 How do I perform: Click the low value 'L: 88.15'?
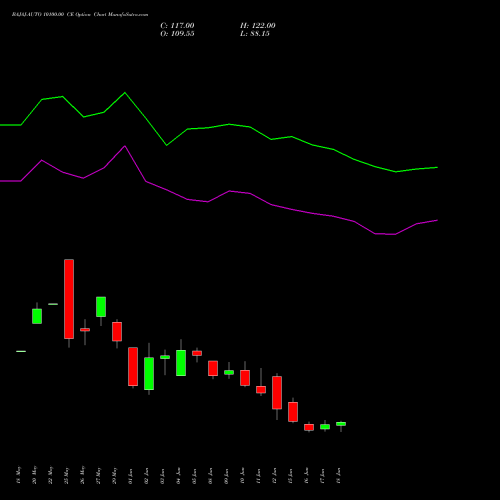pos(255,34)
